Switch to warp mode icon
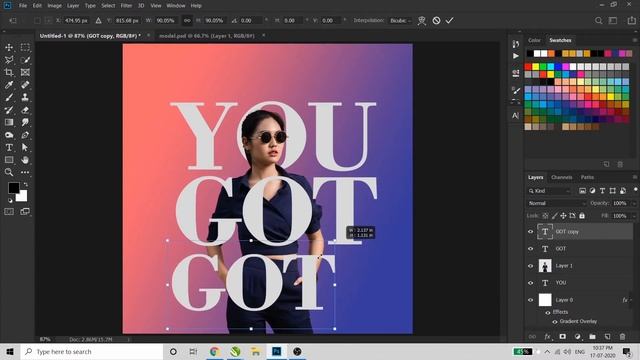Viewport: 640px width, 360px height. click(422, 20)
